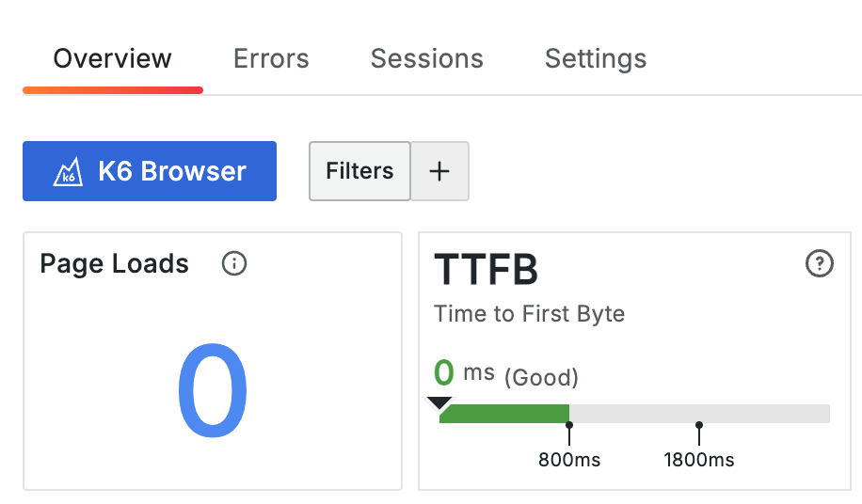Screen dimensions: 862x504
Task: Click the 800ms threshold label
Action: click(x=569, y=460)
